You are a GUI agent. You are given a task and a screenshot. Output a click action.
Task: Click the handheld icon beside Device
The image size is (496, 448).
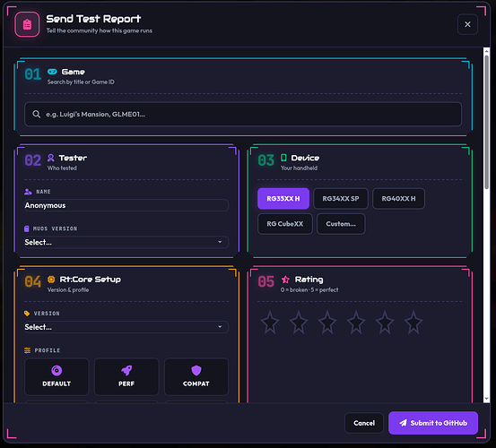pyautogui.click(x=283, y=158)
